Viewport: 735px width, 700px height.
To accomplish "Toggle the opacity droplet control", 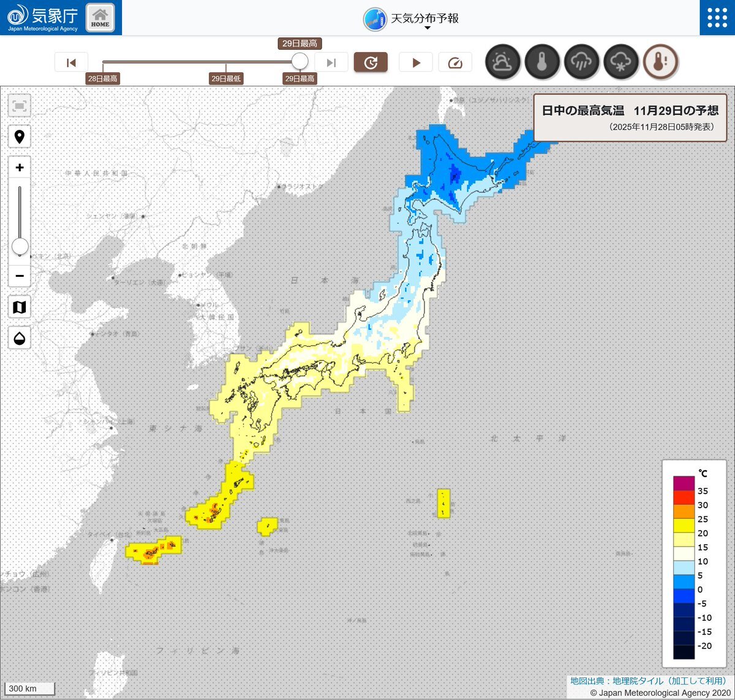I will (20, 338).
